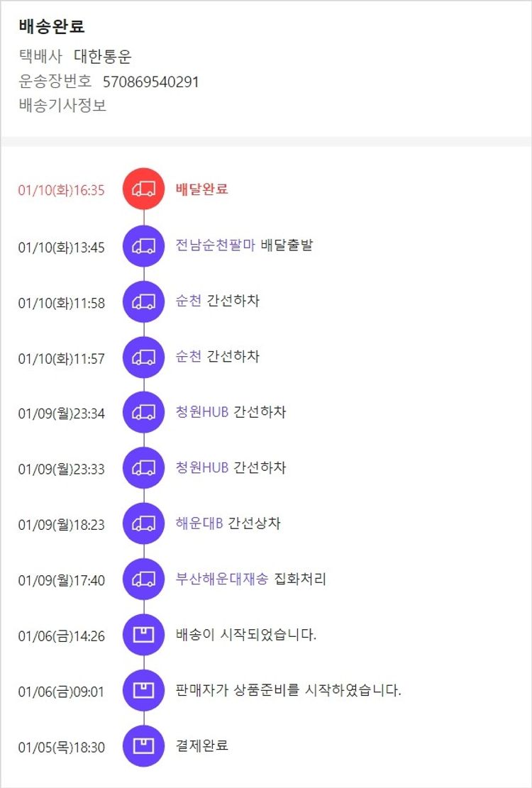Select the 해운대B location link

point(199,523)
